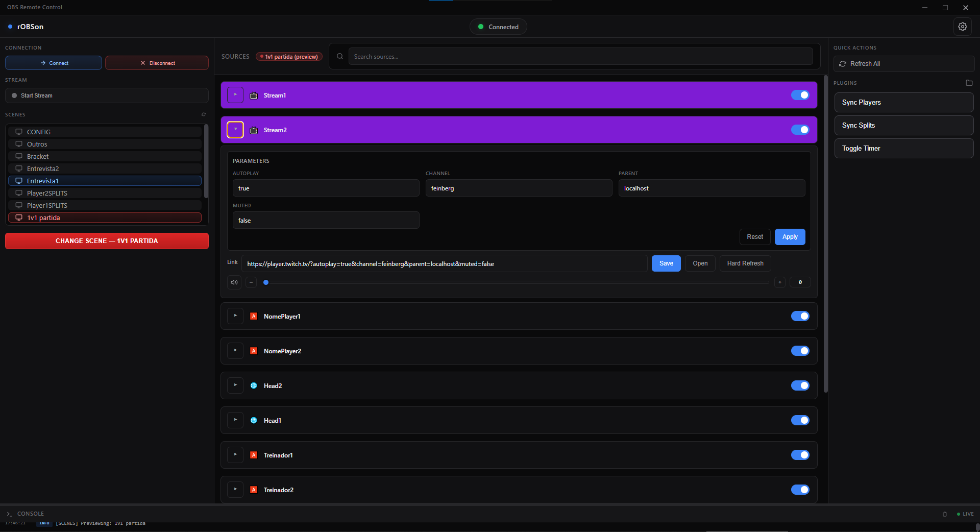The height and width of the screenshot is (532, 980).
Task: Mute Stream2 using the speaker icon
Action: 234,282
